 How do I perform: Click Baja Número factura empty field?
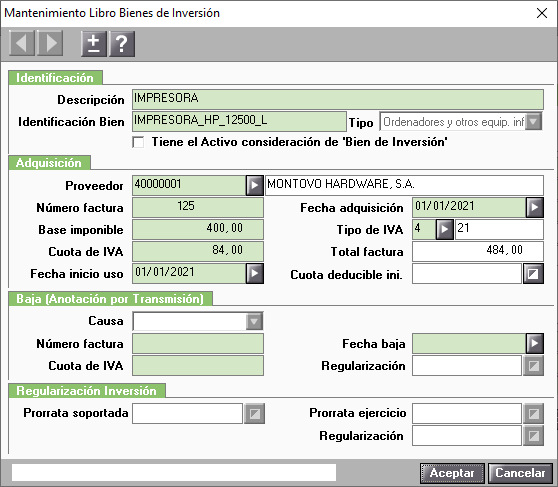click(198, 343)
